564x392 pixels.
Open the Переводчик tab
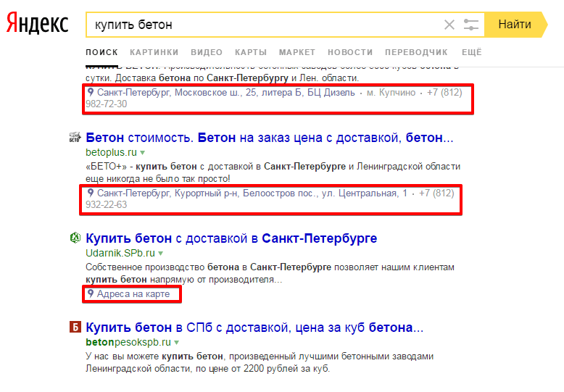[x=417, y=52]
